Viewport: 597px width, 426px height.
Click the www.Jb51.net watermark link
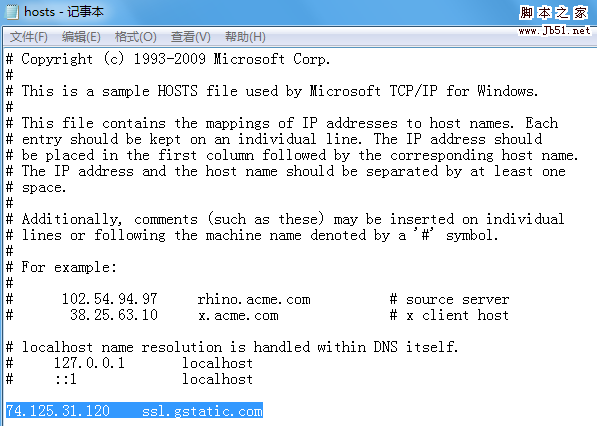[554, 30]
